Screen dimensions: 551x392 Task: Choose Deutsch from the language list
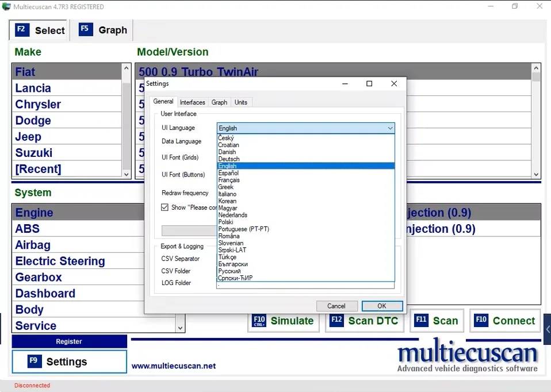coord(229,159)
